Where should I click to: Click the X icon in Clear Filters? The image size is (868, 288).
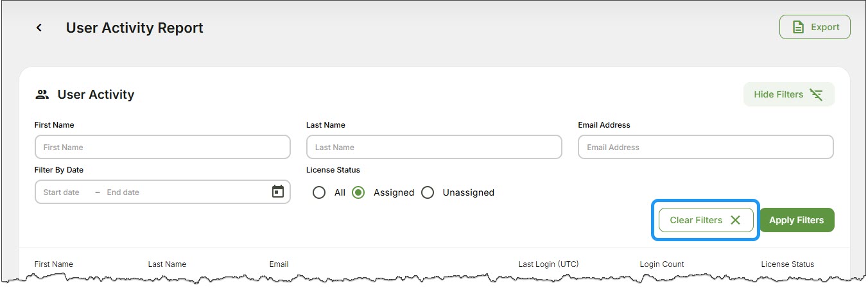click(x=736, y=220)
